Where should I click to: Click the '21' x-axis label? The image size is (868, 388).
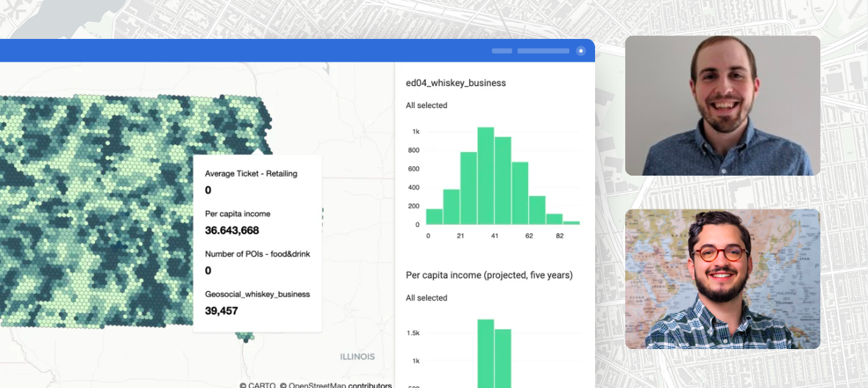(460, 236)
